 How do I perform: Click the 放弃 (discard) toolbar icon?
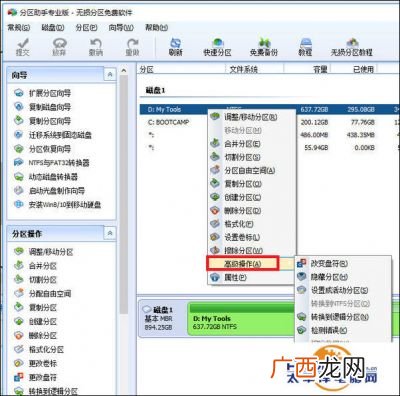(59, 47)
